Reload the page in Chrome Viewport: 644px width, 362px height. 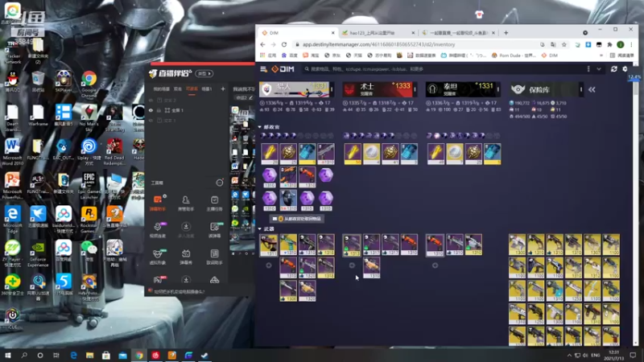284,44
